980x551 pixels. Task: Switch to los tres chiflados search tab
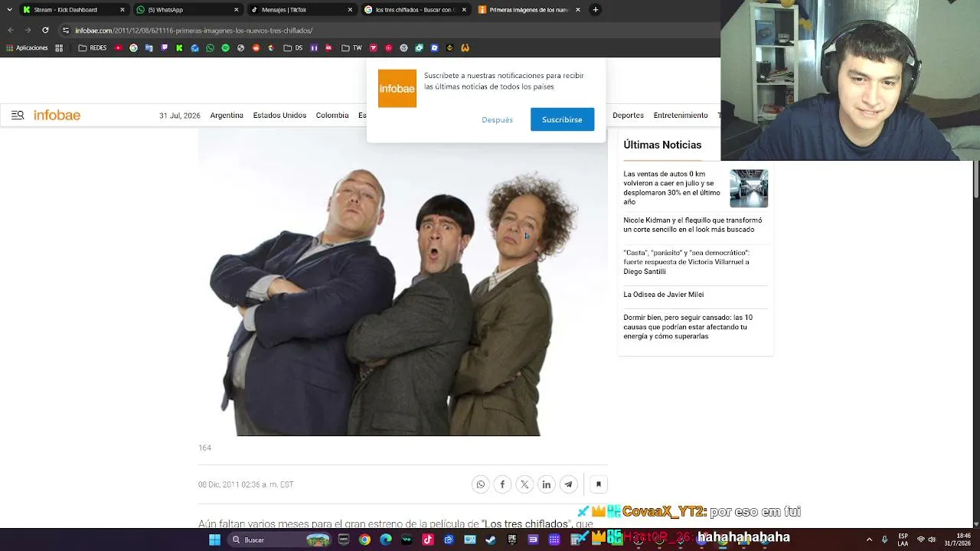[416, 10]
